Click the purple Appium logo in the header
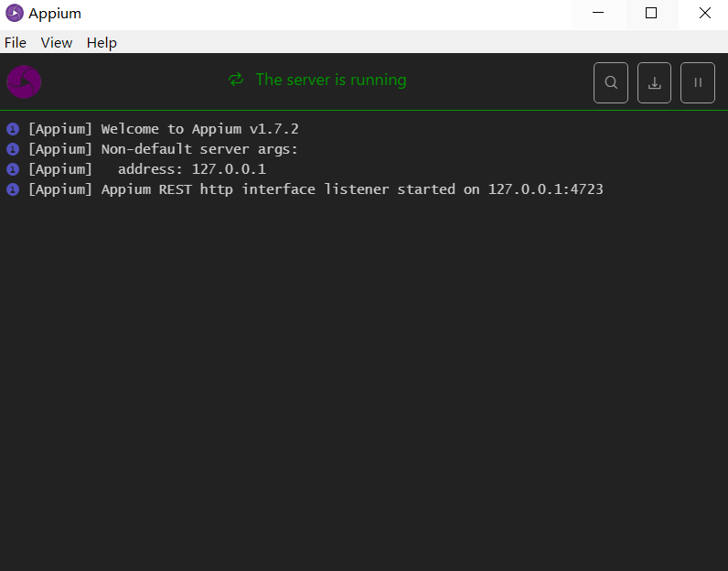Viewport: 728px width, 571px height. 24,82
